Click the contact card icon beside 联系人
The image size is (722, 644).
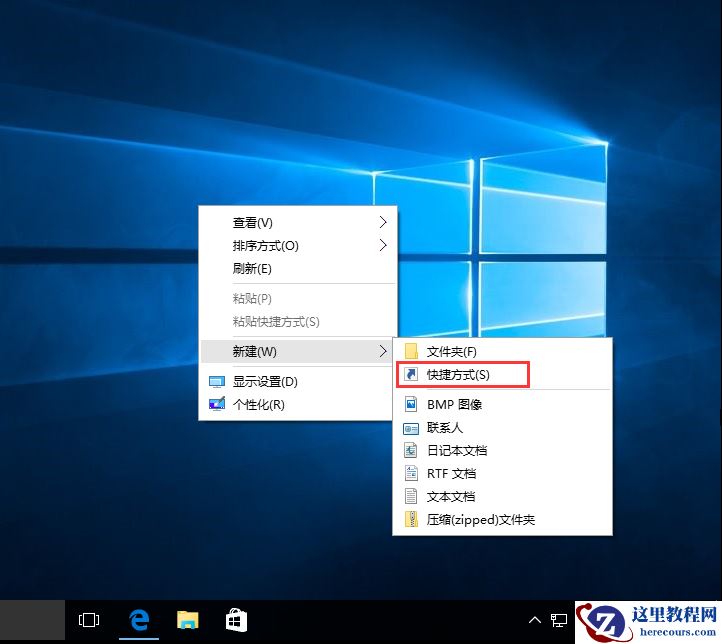pyautogui.click(x=411, y=429)
